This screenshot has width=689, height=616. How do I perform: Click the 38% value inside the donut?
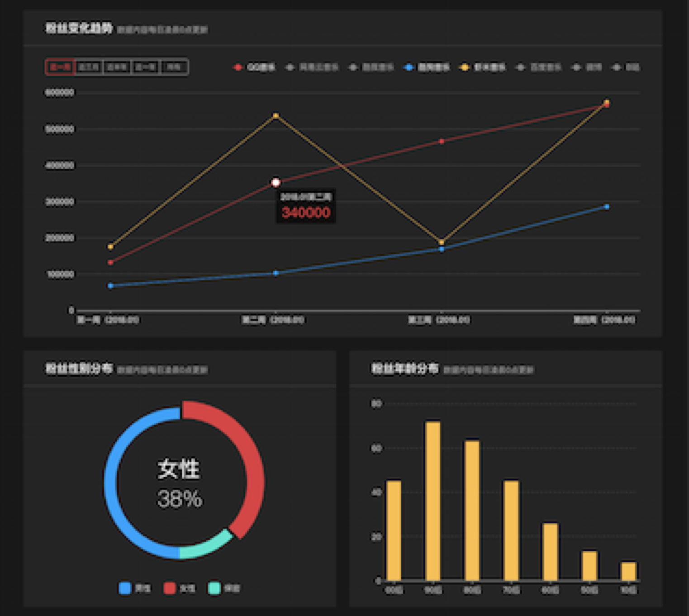180,499
